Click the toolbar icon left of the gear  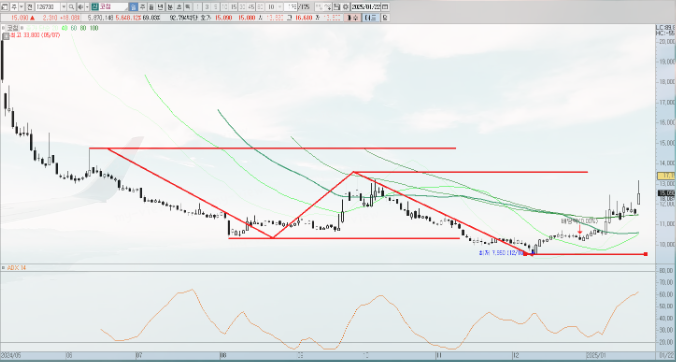pyautogui.click(x=337, y=6)
